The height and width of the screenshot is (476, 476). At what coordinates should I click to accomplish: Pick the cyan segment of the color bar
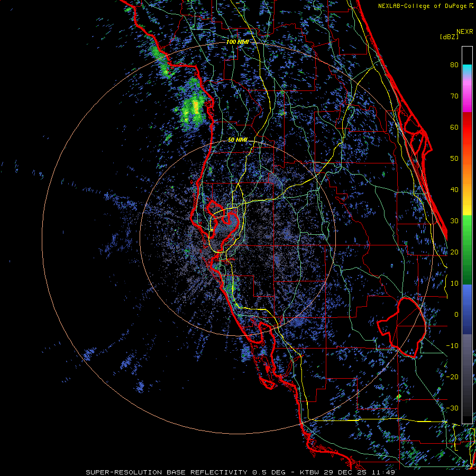[x=467, y=69]
